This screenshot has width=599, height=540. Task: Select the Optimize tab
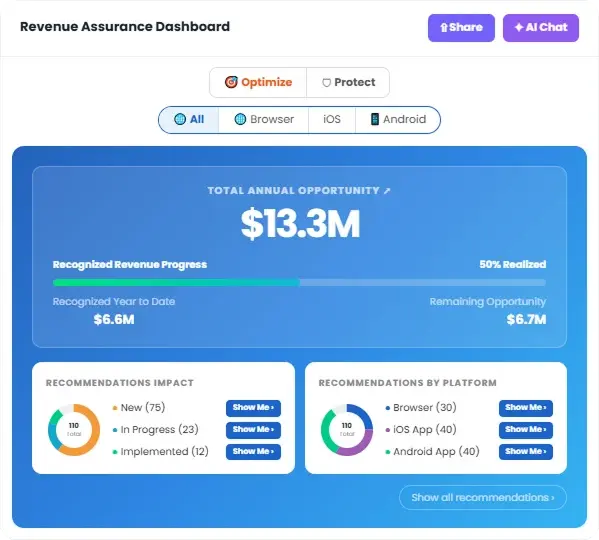258,82
